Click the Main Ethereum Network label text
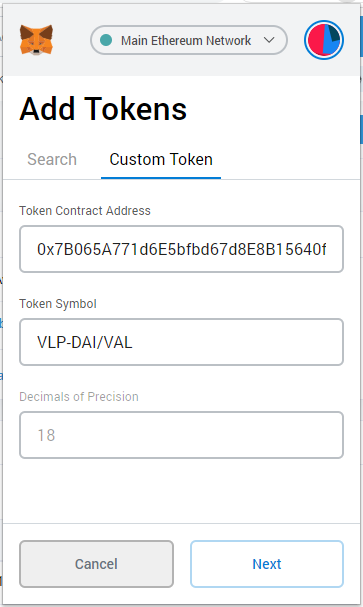 (186, 40)
